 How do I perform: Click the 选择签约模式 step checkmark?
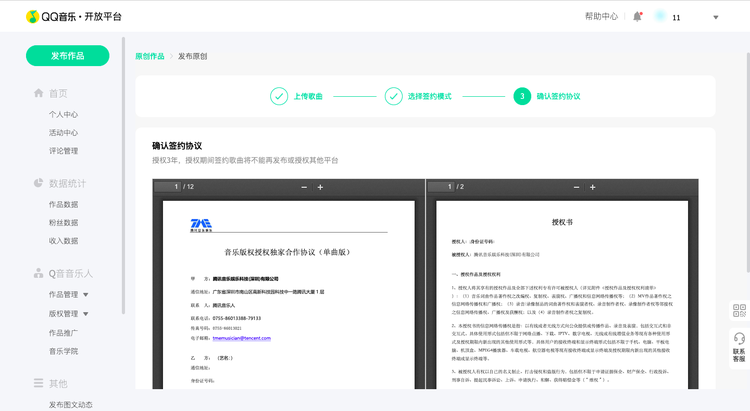click(x=393, y=96)
